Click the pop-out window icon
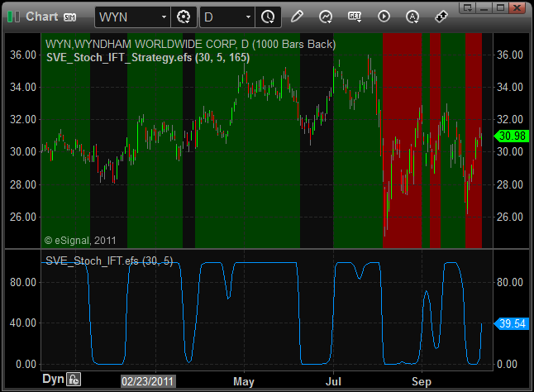 [x=467, y=7]
